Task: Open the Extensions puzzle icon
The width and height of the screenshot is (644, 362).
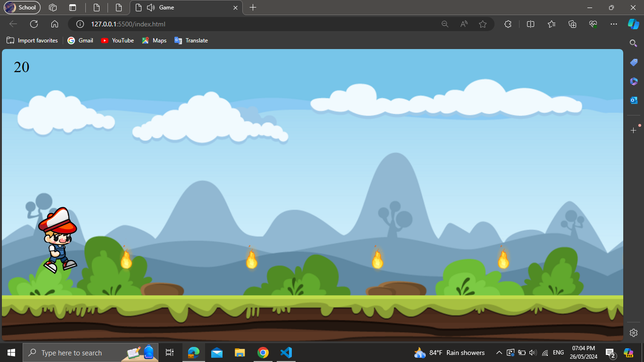Action: coord(508,24)
